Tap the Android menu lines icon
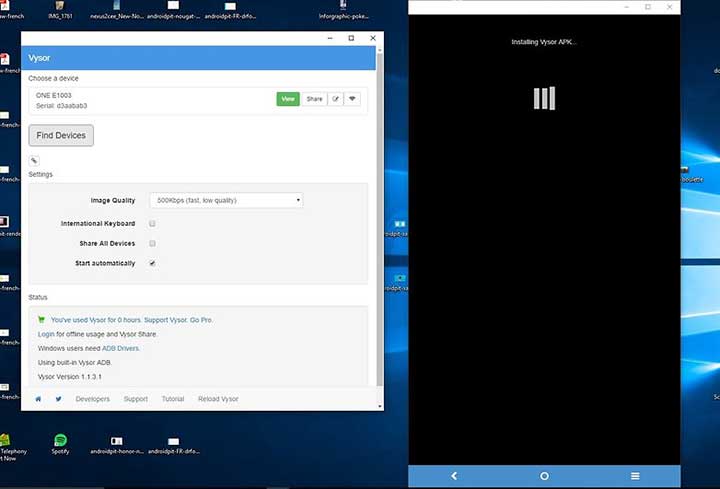The image size is (720, 489). click(x=634, y=476)
